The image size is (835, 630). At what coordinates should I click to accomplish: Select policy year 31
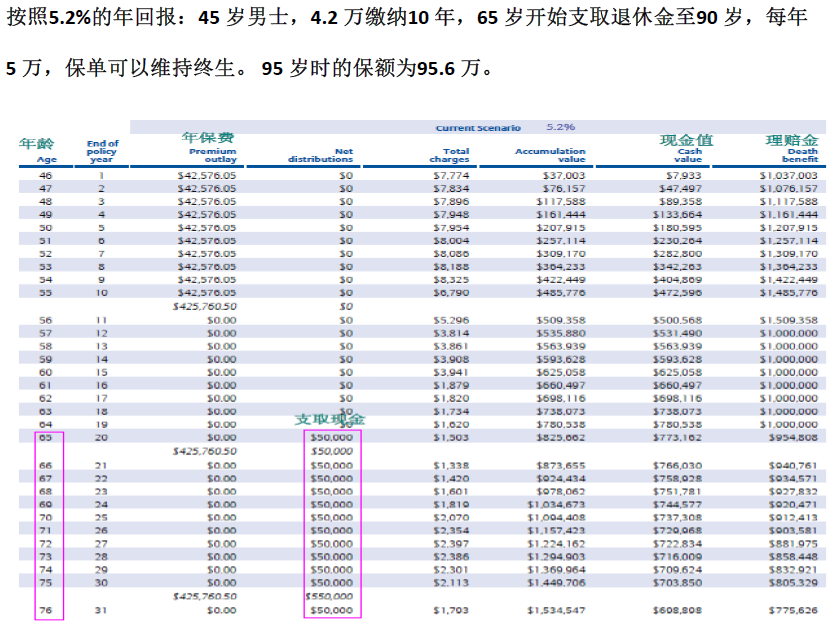[101, 611]
